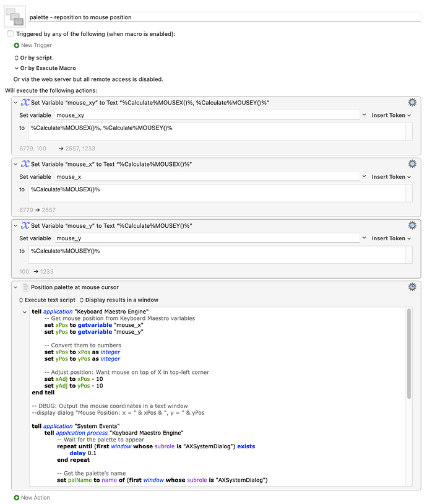Expand the Or by Execute Macro option

click(17, 68)
